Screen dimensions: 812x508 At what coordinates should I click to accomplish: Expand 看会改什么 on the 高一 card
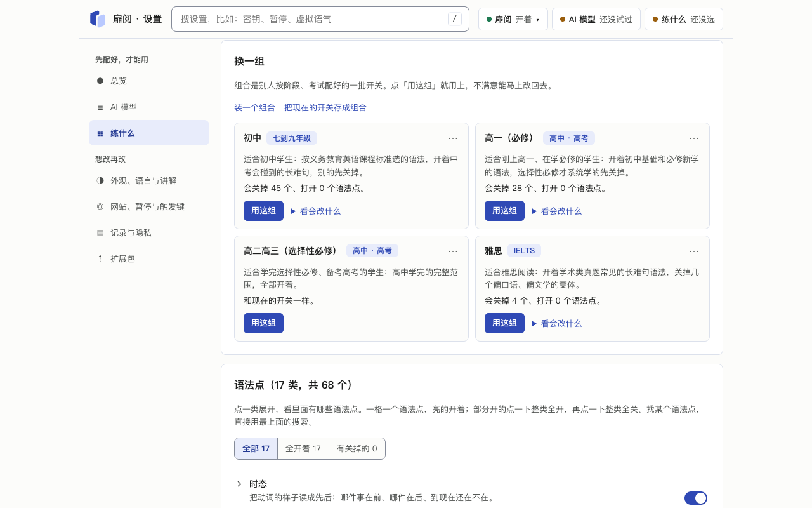pos(556,211)
